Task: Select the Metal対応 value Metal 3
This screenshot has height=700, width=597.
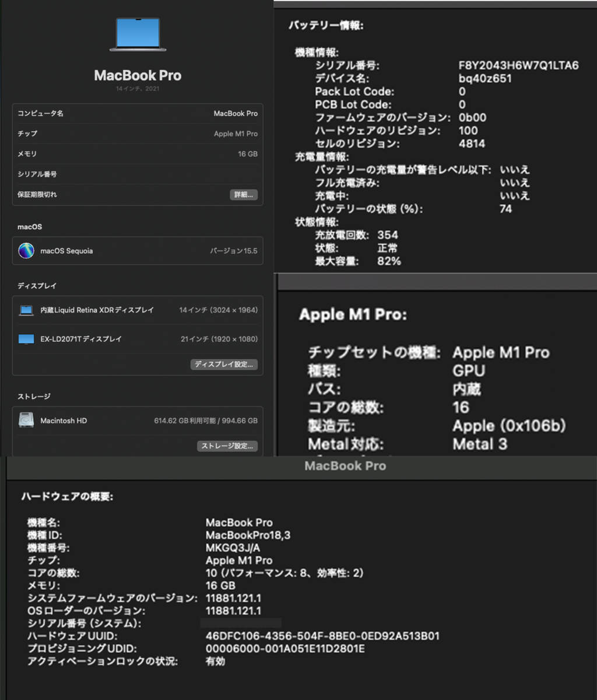Action: point(480,444)
